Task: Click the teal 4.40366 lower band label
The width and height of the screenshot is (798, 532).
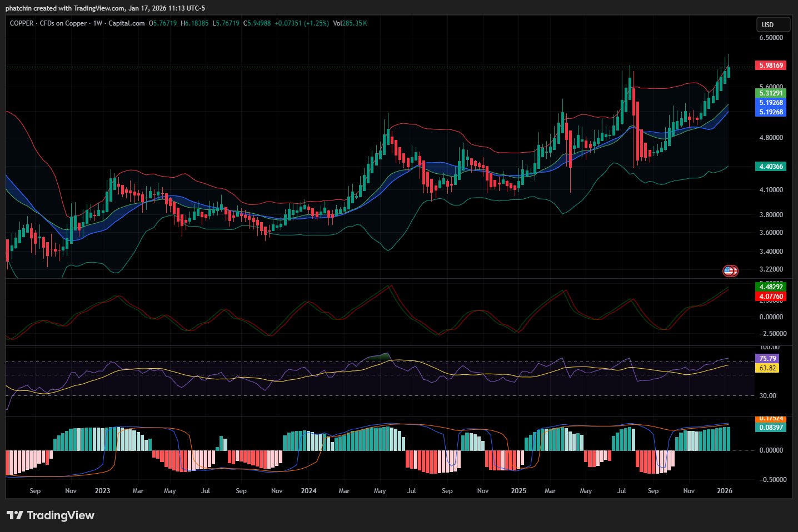Action: tap(771, 167)
